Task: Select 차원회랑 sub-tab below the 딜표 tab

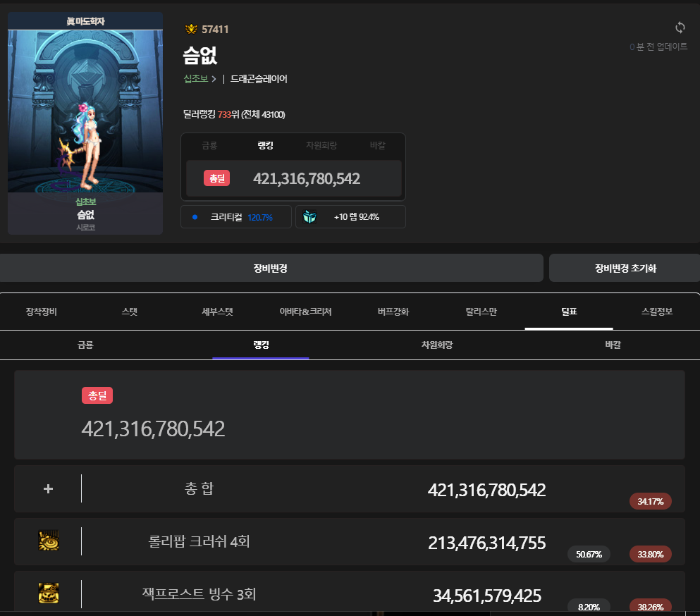Action: click(436, 345)
